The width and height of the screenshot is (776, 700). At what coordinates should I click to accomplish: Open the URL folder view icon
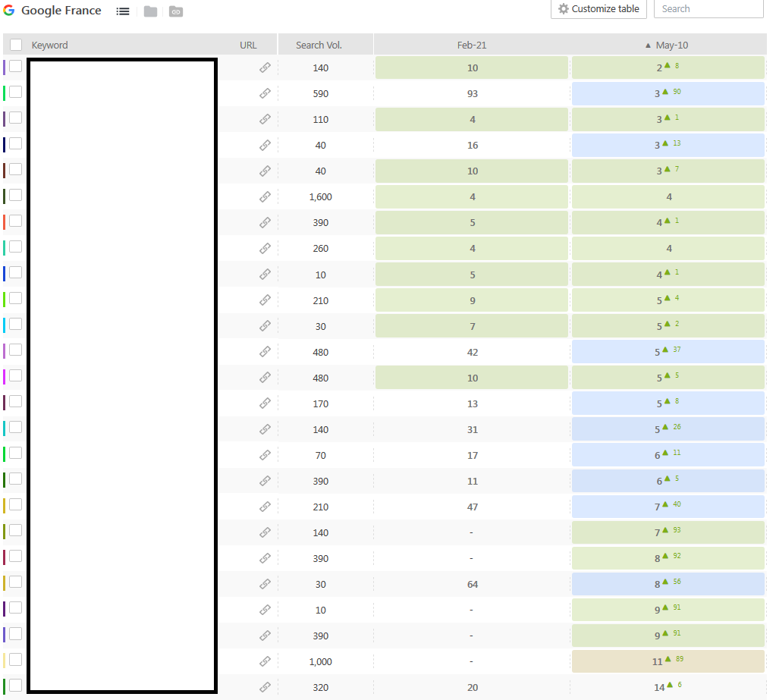[176, 11]
